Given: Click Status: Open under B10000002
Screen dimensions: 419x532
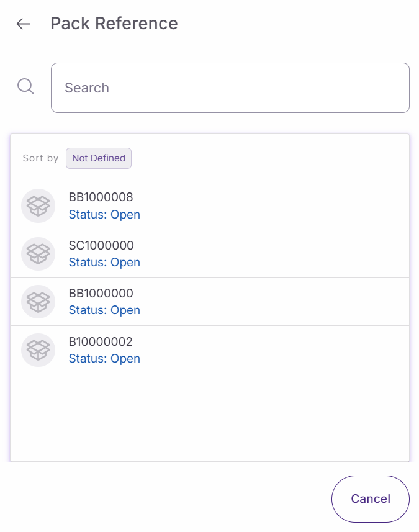Looking at the screenshot, I should point(104,359).
